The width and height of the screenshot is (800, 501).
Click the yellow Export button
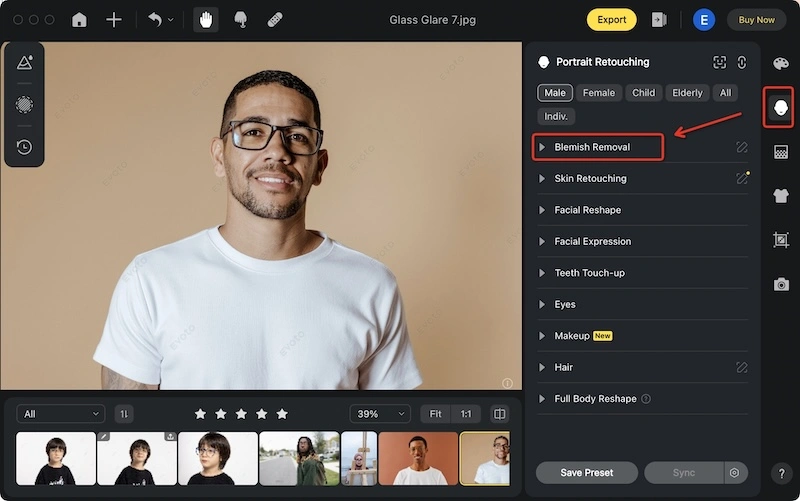611,20
